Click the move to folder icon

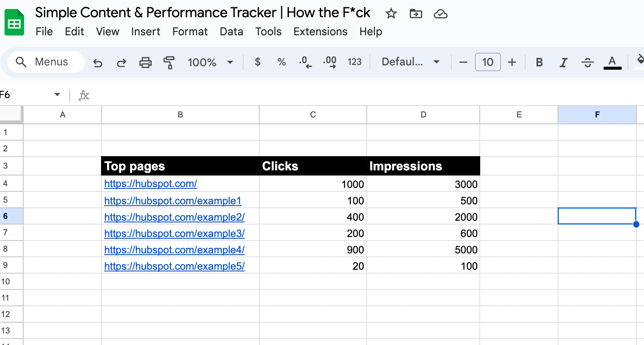(416, 14)
